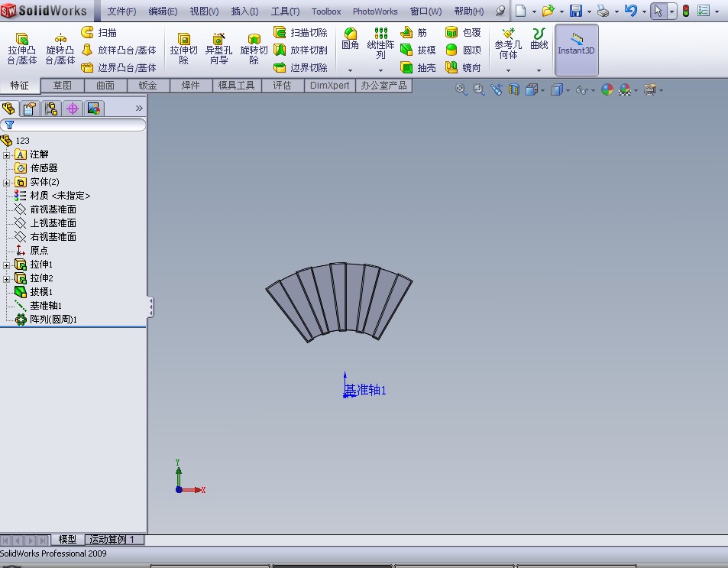Select the FeatureManager design tree tab icon
The width and height of the screenshot is (728, 568).
click(9, 109)
